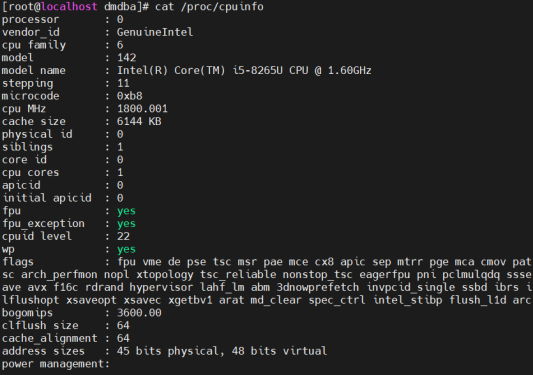Click the bogomips value 3600.00

pyautogui.click(x=139, y=313)
